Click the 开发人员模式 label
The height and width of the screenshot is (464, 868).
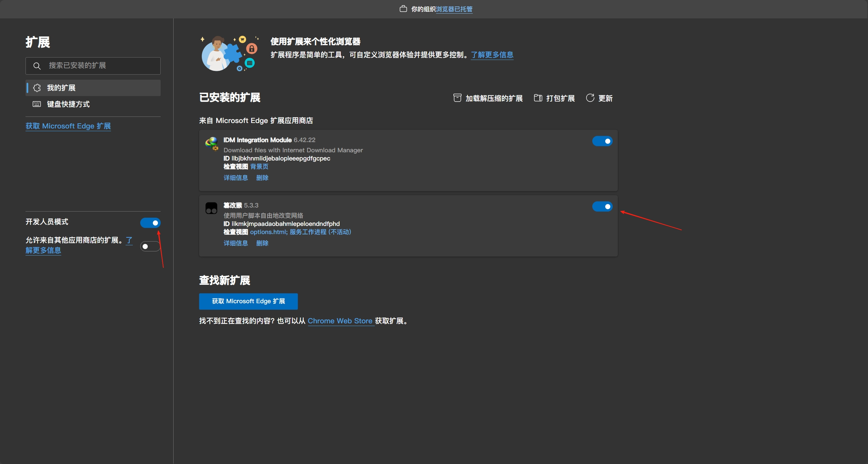(47, 222)
